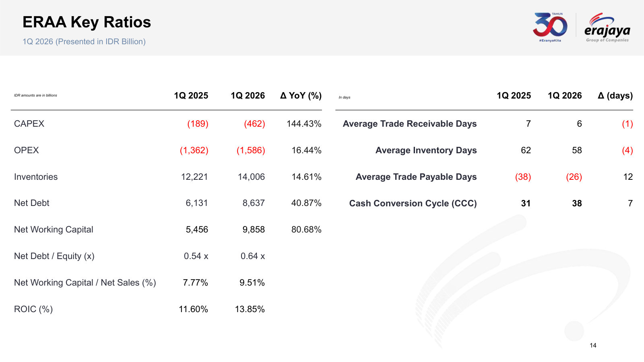Click the CAPEX 1Q 2025 value (189)
The height and width of the screenshot is (362, 644).
tap(198, 124)
